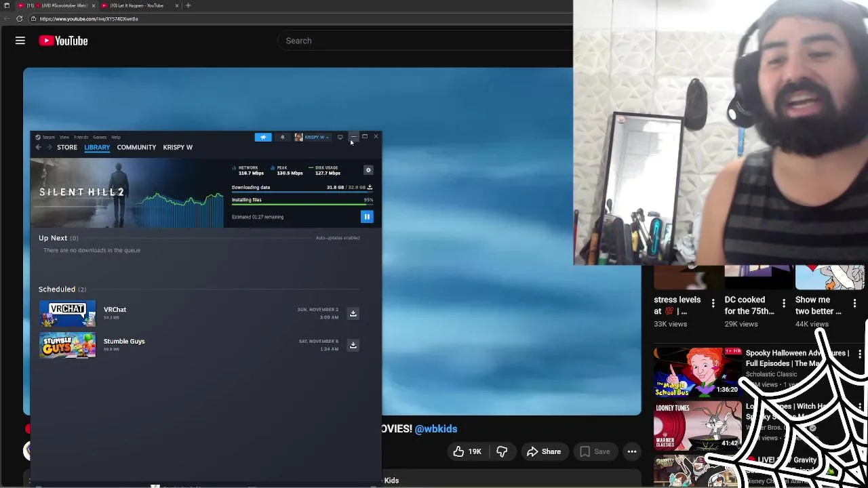Open the @wbkids channel link
The width and height of the screenshot is (868, 488).
click(x=436, y=429)
